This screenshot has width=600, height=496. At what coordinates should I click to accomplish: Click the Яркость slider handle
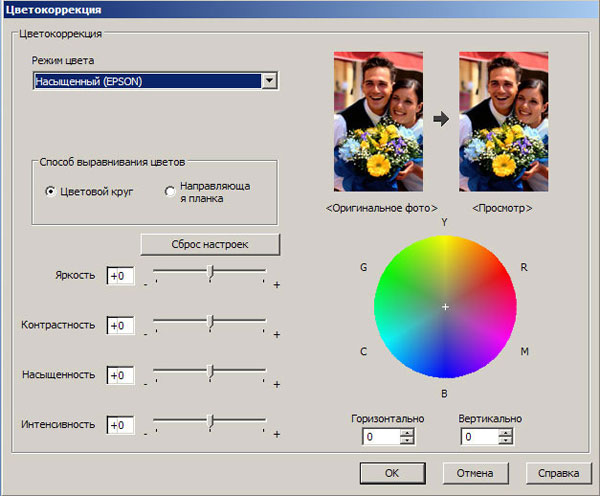click(x=210, y=272)
